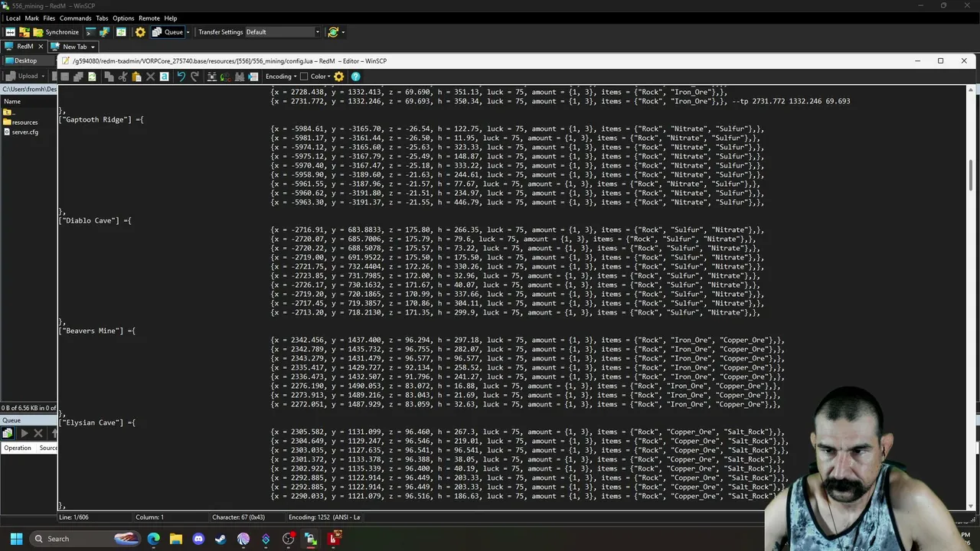
Task: Open the Mark menu
Action: (31, 18)
